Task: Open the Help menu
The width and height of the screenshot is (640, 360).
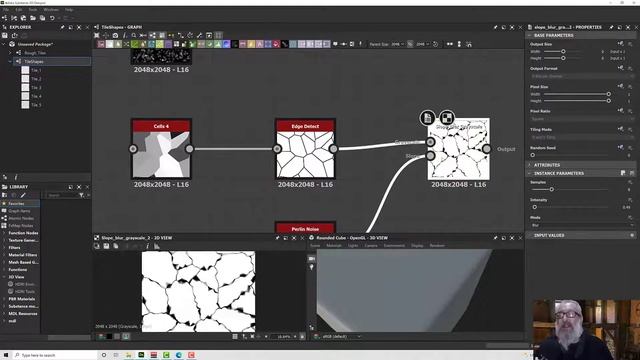Action: point(69,9)
